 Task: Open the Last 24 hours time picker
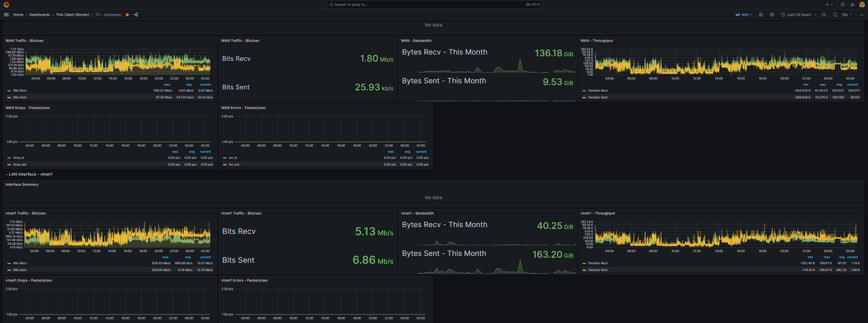pos(799,15)
